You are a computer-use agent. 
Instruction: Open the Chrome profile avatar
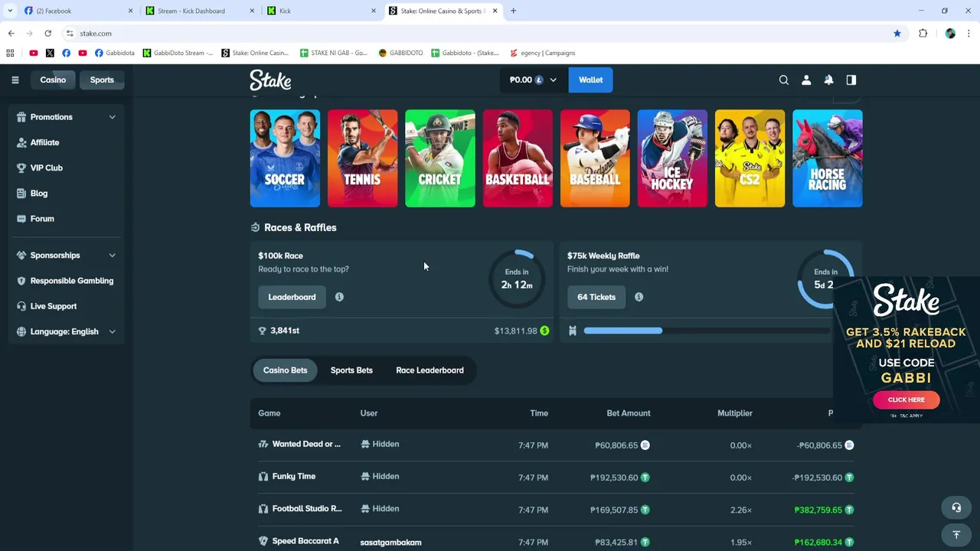click(950, 34)
